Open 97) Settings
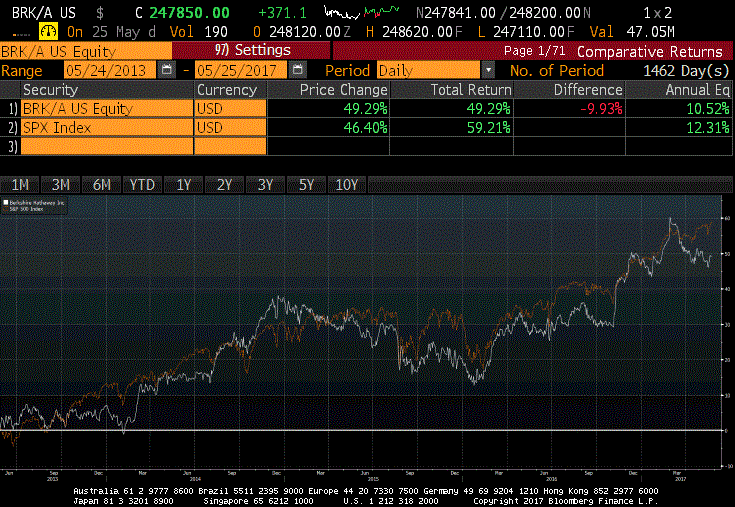 click(x=252, y=50)
